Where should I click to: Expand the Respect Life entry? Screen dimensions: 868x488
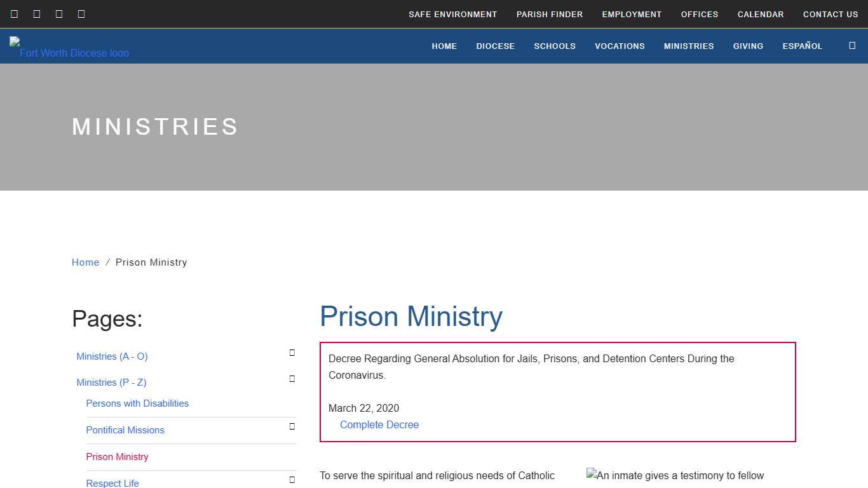(x=292, y=479)
